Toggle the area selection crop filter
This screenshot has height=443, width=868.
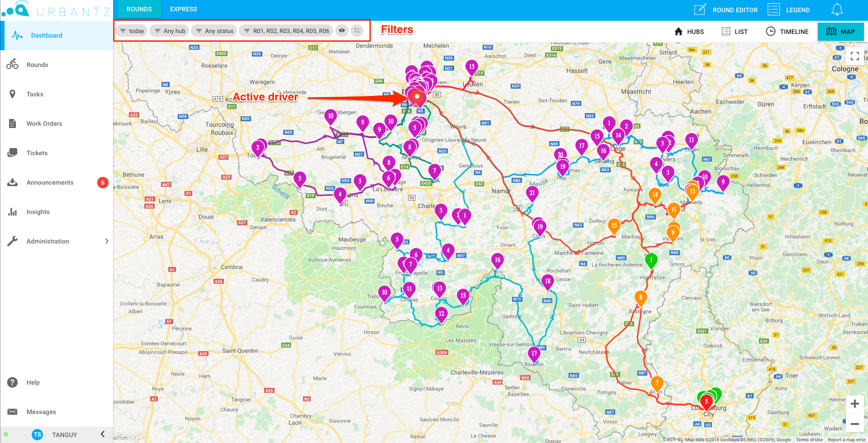[357, 31]
